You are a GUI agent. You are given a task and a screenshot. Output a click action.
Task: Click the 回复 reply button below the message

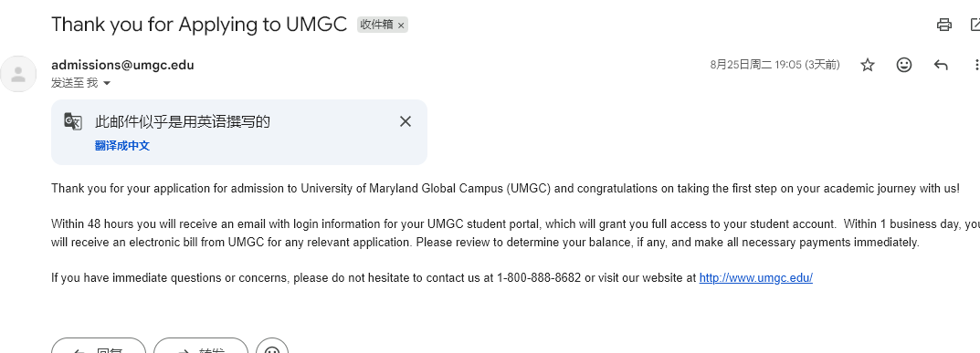(x=98, y=346)
